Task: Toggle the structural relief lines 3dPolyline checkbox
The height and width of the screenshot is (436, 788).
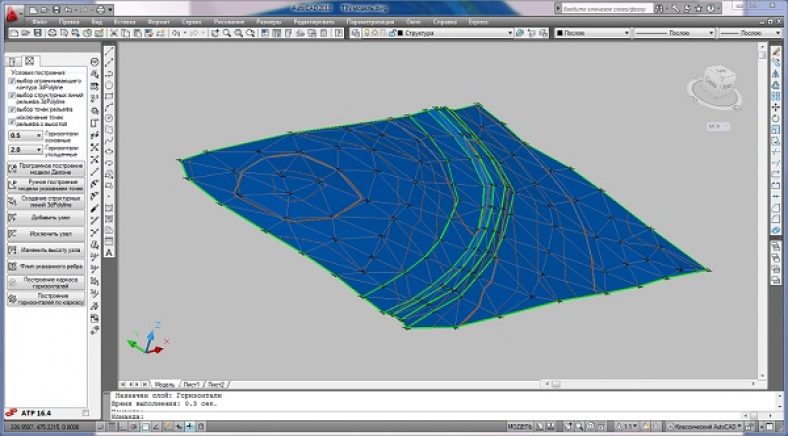Action: point(12,96)
